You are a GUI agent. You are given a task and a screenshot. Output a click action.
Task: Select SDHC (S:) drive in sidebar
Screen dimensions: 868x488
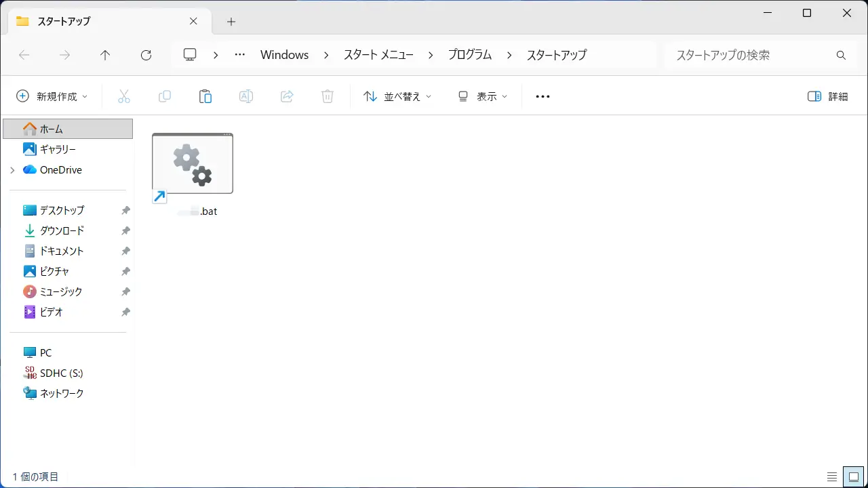61,373
